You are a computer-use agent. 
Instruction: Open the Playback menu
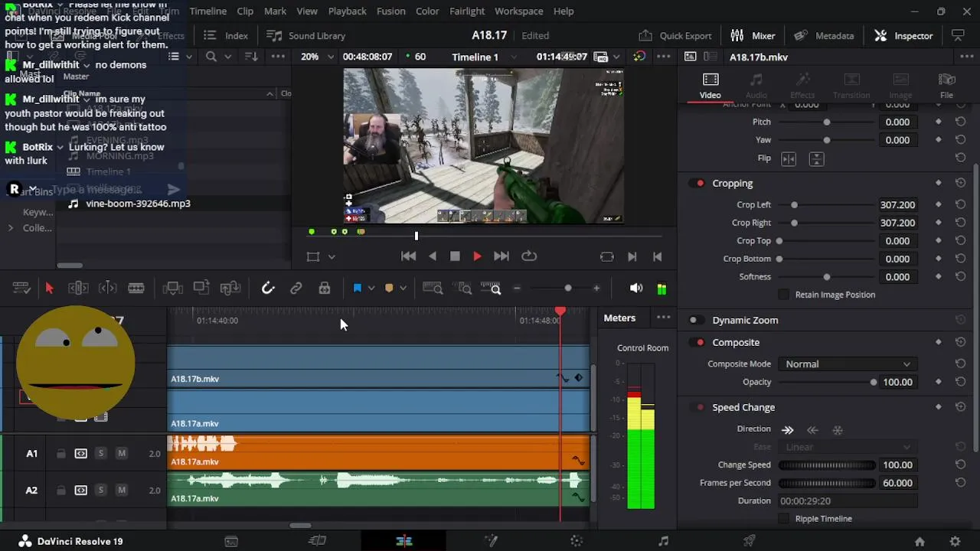coord(347,11)
